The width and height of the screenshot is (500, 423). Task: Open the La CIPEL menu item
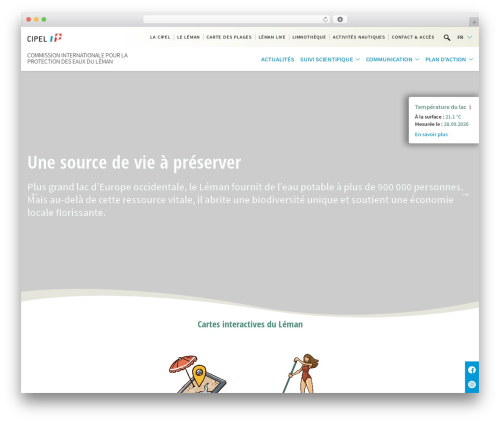(x=160, y=37)
